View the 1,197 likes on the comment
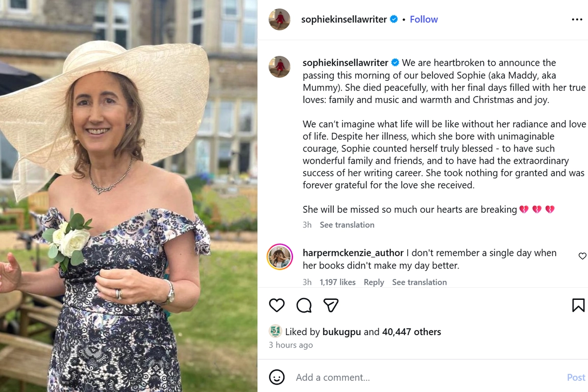This screenshot has width=588, height=392. [x=338, y=282]
